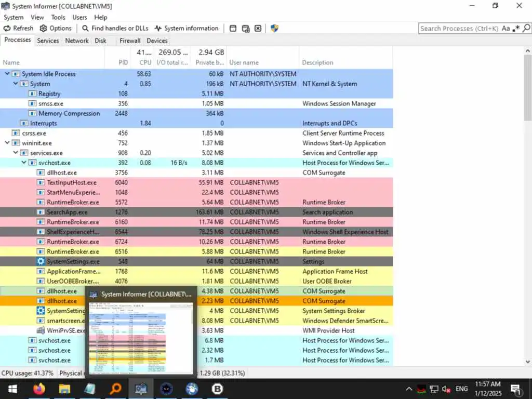Open the Help menu
Viewport: 532px width, 399px height.
point(100,17)
